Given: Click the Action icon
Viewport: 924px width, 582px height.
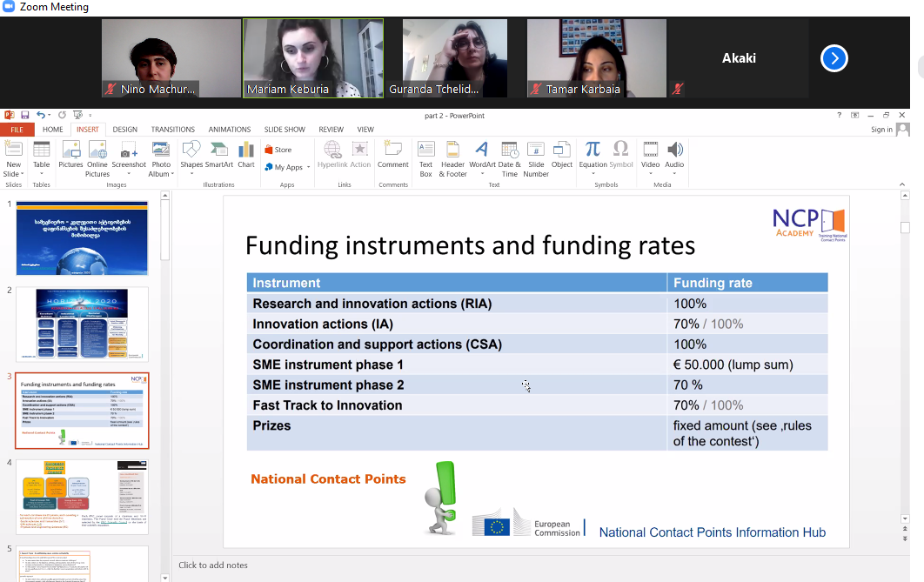Looking at the screenshot, I should point(360,151).
